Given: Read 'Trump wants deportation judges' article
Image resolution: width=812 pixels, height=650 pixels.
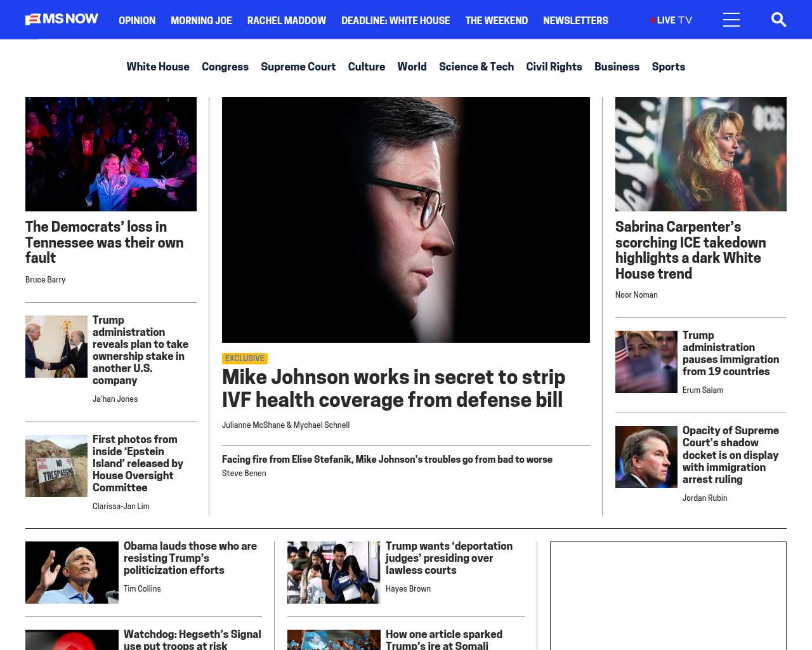Looking at the screenshot, I should tap(449, 558).
